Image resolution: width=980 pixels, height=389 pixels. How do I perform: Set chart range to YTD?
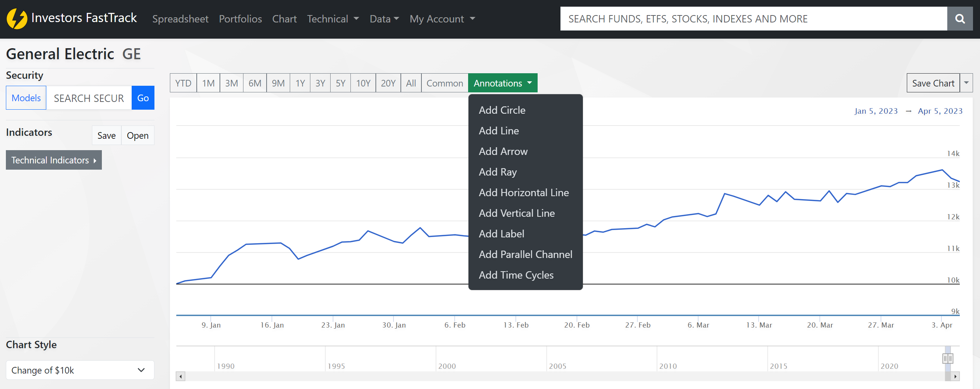click(183, 83)
